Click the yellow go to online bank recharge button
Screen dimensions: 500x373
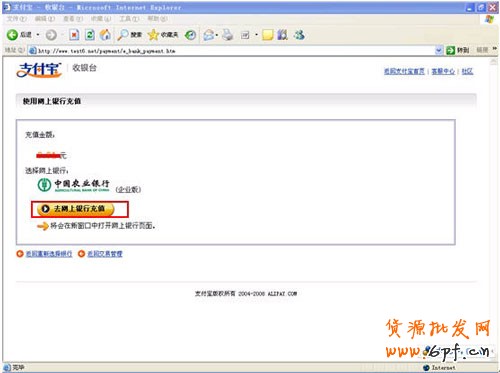pos(76,209)
